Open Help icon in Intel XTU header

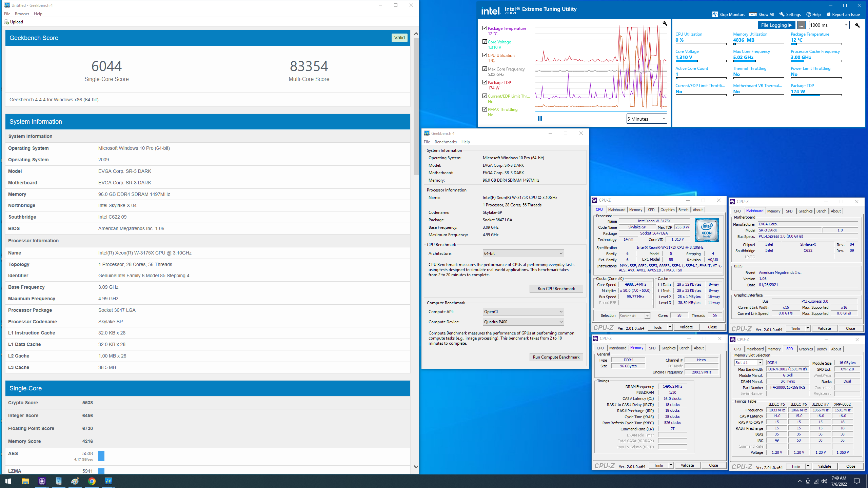(x=809, y=15)
